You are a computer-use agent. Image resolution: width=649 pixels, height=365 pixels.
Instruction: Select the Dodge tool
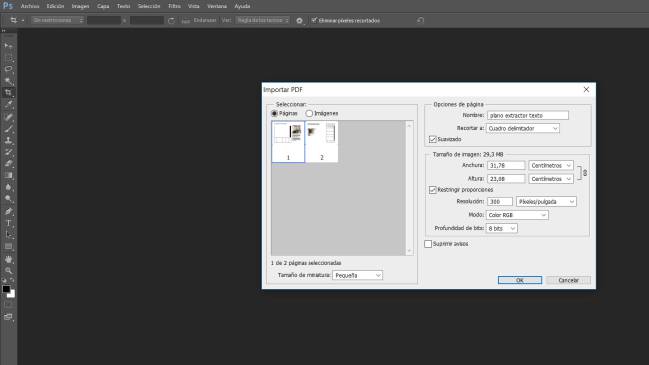point(8,199)
